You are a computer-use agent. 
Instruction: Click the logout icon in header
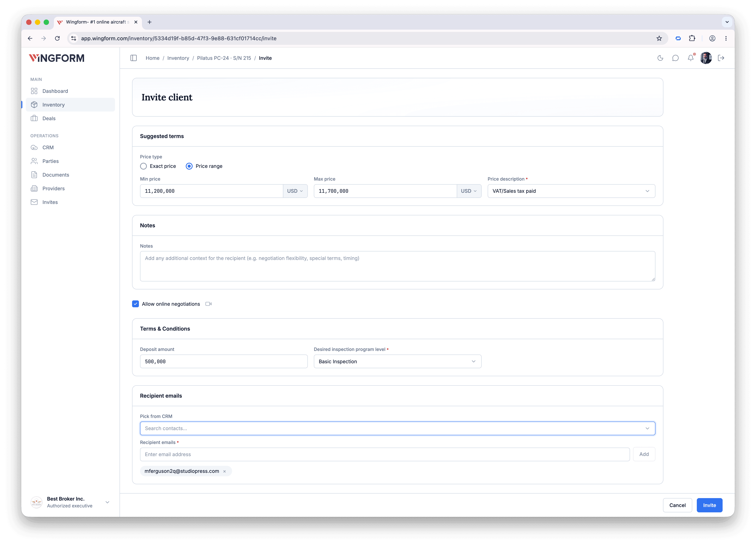(721, 58)
